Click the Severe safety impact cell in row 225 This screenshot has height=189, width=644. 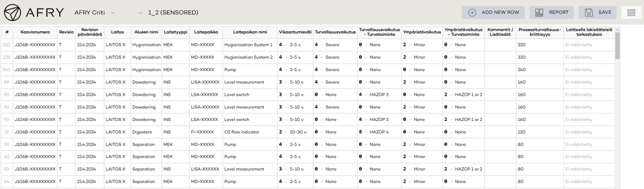coord(335,57)
